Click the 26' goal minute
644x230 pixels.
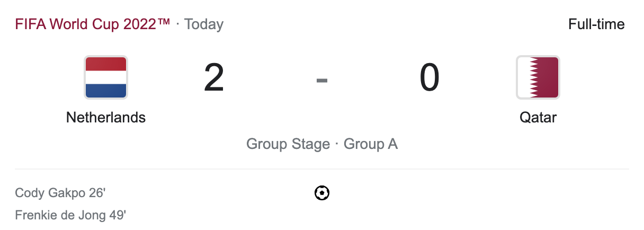[x=97, y=193]
